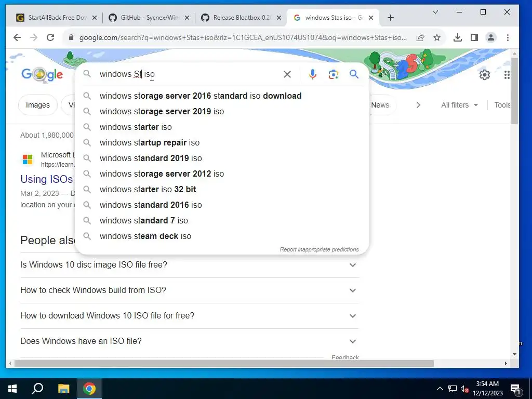This screenshot has height=399, width=532.
Task: Open Chrome profile avatar
Action: [491, 37]
